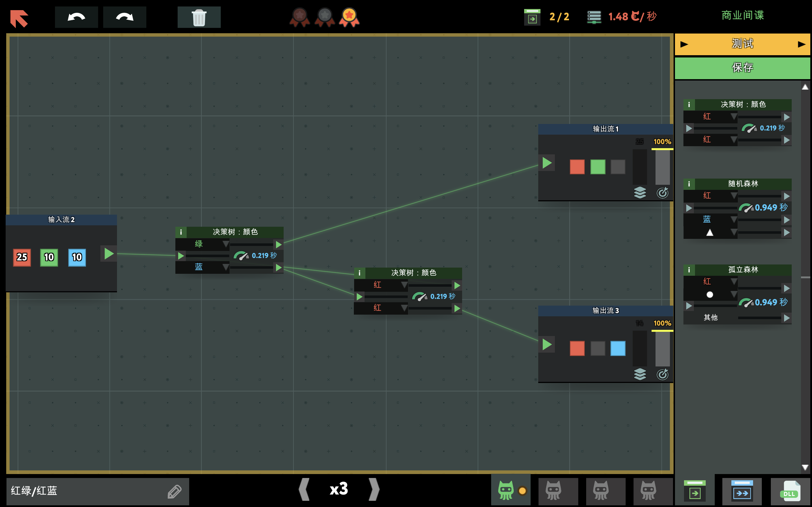This screenshot has height=507, width=812.
Task: Select the second gray cat slot
Action: click(x=601, y=491)
